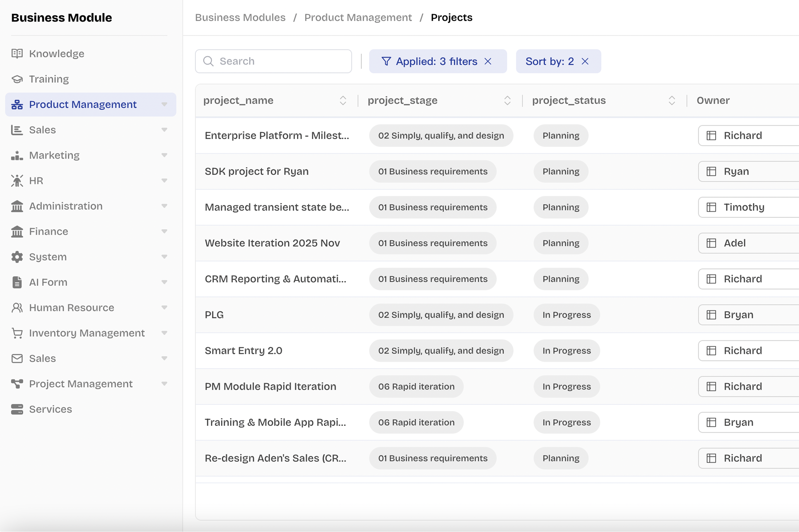Click the AI Form document icon
The image size is (799, 532).
point(17,282)
